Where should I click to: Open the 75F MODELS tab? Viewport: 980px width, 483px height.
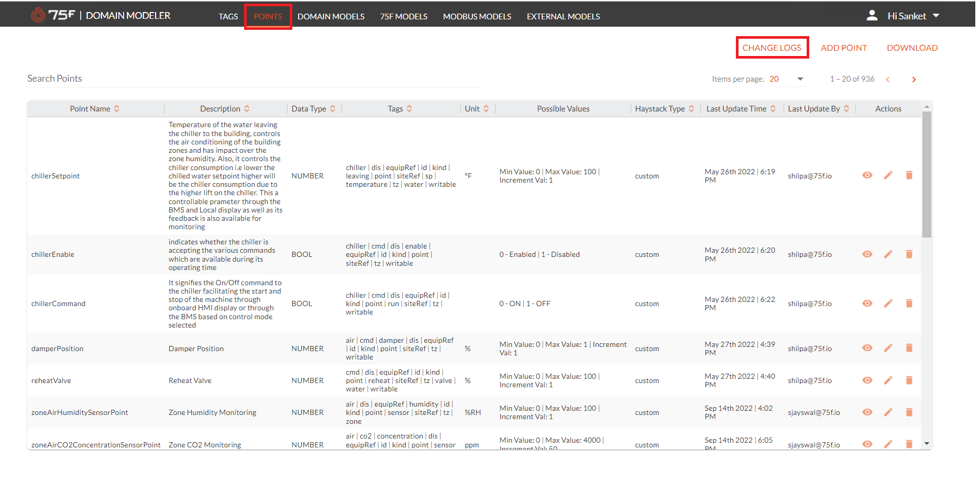pyautogui.click(x=404, y=16)
